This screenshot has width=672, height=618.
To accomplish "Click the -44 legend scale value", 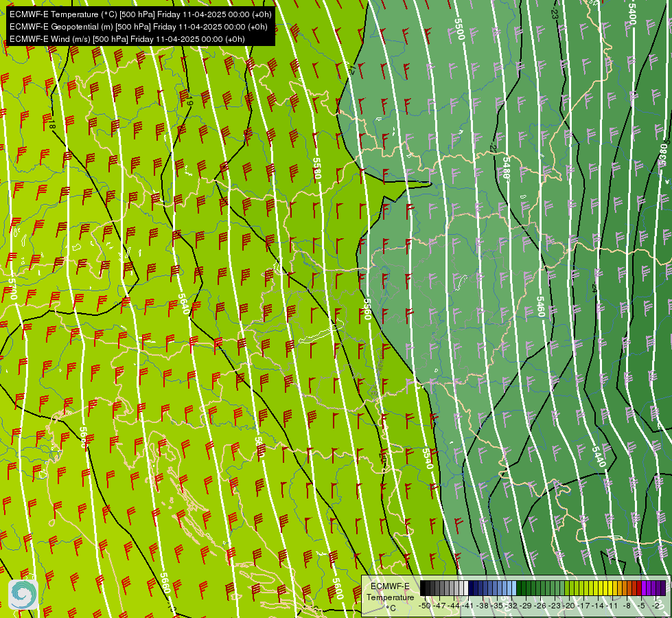I will pyautogui.click(x=454, y=606).
